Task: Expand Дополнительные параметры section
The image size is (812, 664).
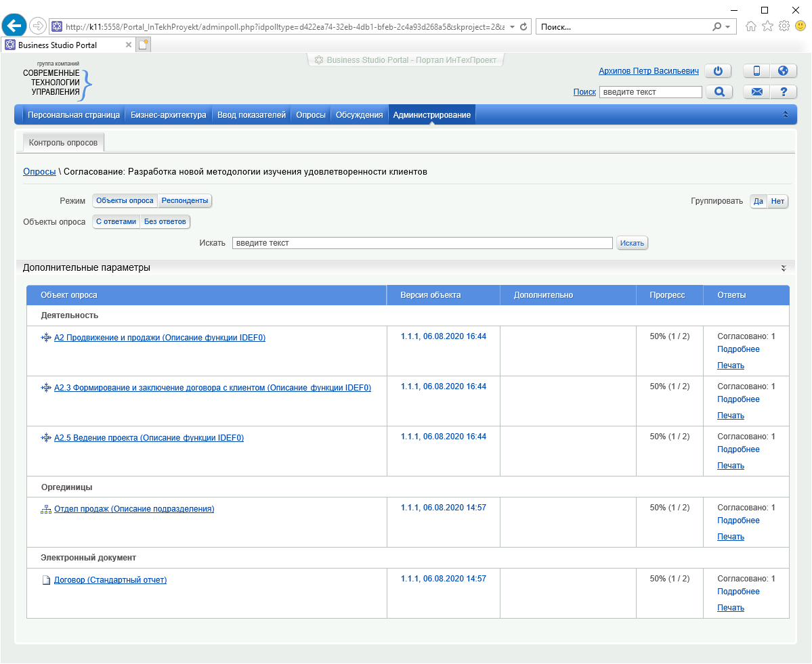Action: pyautogui.click(x=784, y=268)
